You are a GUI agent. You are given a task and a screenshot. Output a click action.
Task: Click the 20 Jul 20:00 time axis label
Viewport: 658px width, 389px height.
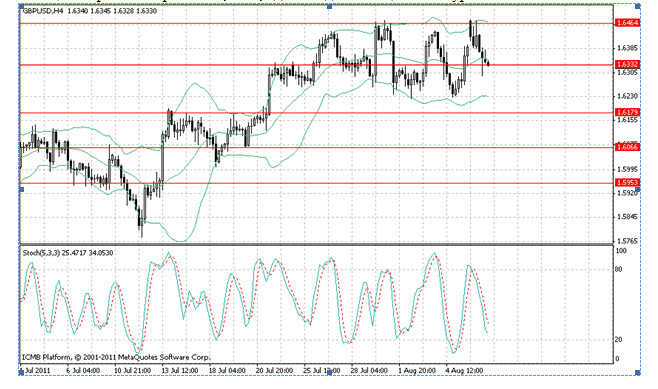point(274,371)
